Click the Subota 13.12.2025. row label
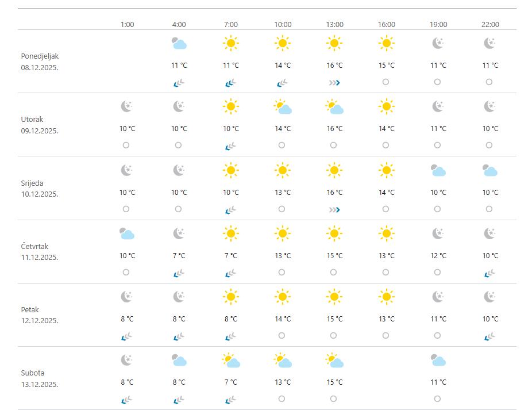This screenshot has width=532, height=410. pyautogui.click(x=40, y=378)
